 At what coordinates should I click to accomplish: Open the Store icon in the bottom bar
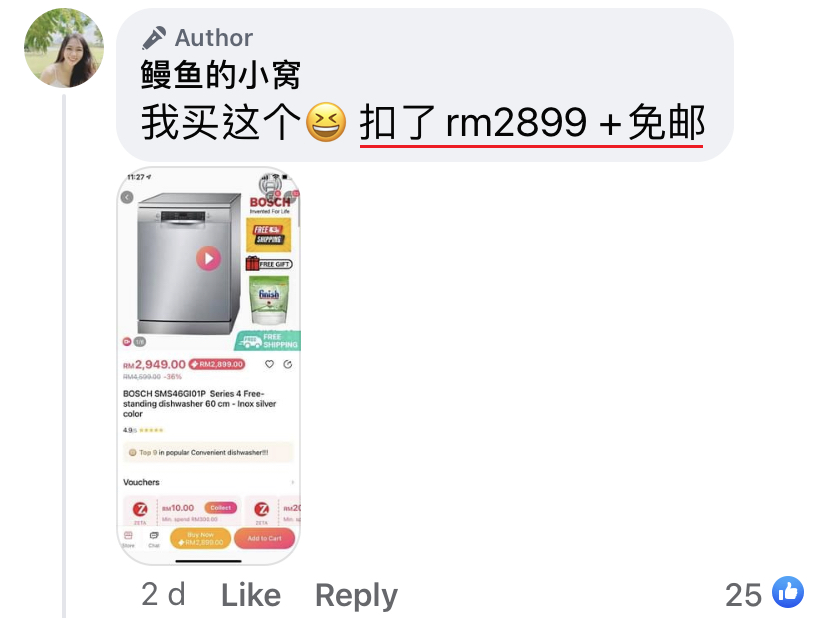coord(128,539)
